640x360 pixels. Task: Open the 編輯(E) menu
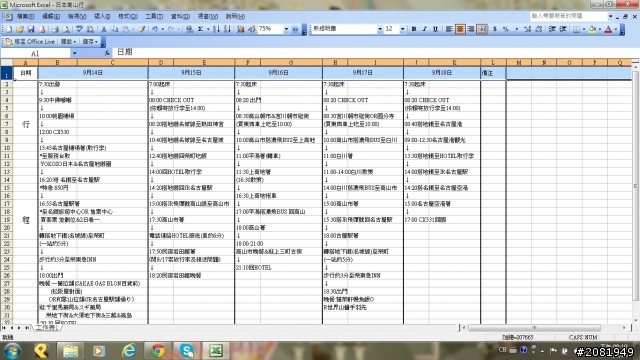tap(51, 17)
